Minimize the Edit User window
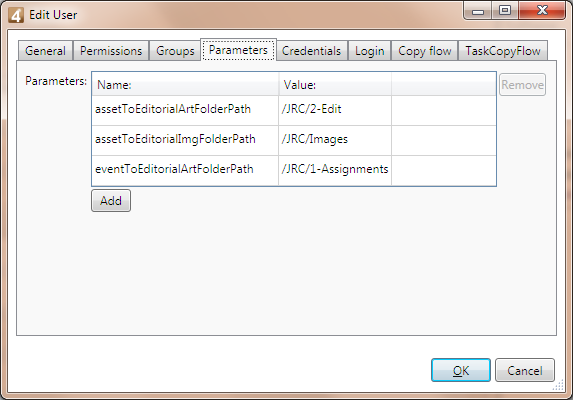 (478, 11)
